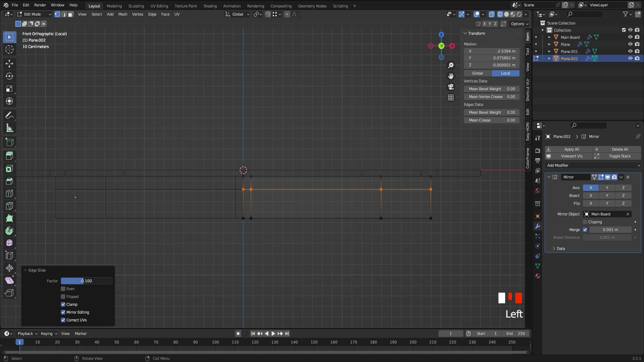Open the Global transform orientation dropdown
The image size is (644, 362).
[237, 14]
